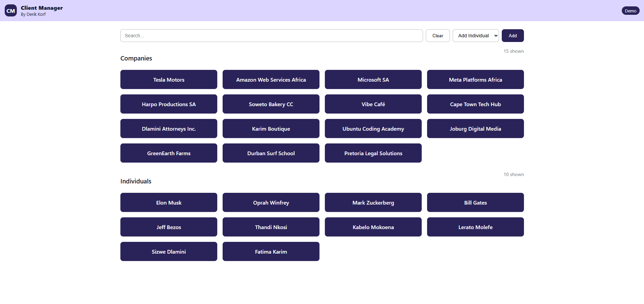The width and height of the screenshot is (644, 304).
Task: Select Microsoft SA company
Action: [373, 80]
